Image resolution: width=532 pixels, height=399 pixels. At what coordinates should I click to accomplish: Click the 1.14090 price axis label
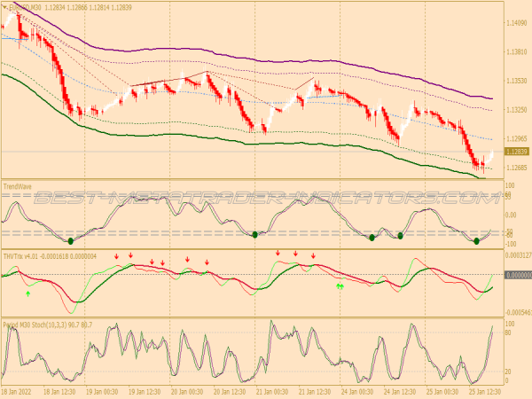click(514, 22)
